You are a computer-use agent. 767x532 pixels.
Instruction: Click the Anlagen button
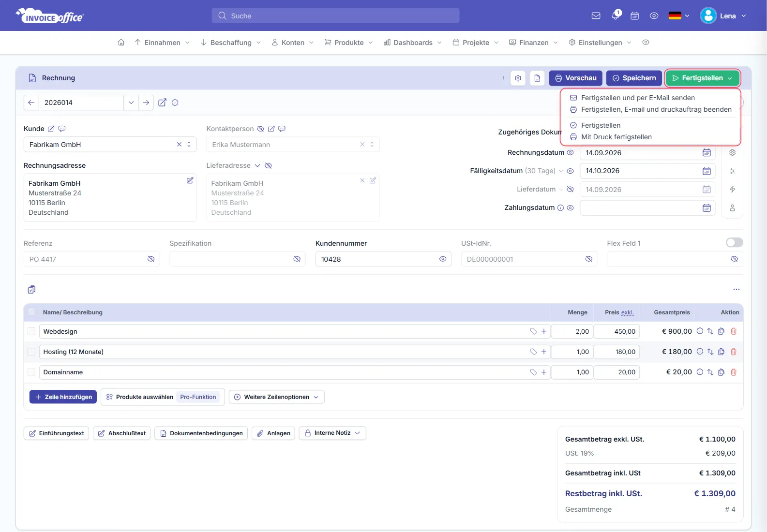[x=273, y=433]
